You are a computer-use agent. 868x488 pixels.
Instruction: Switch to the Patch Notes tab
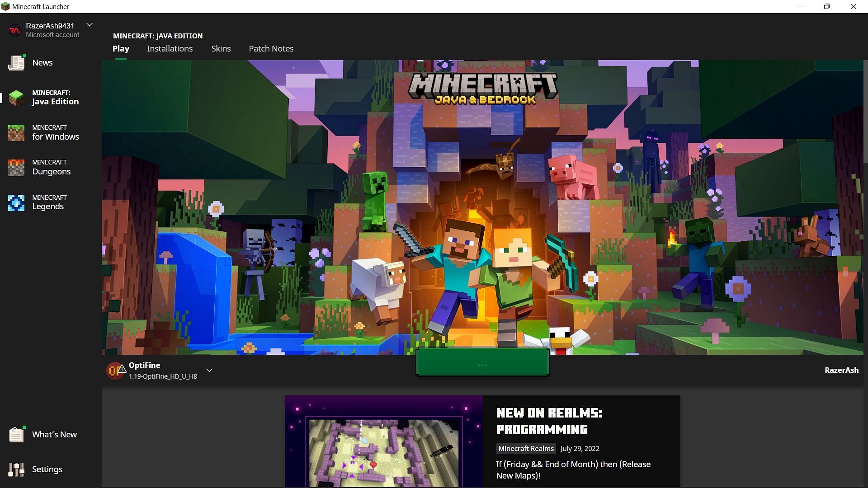(271, 48)
